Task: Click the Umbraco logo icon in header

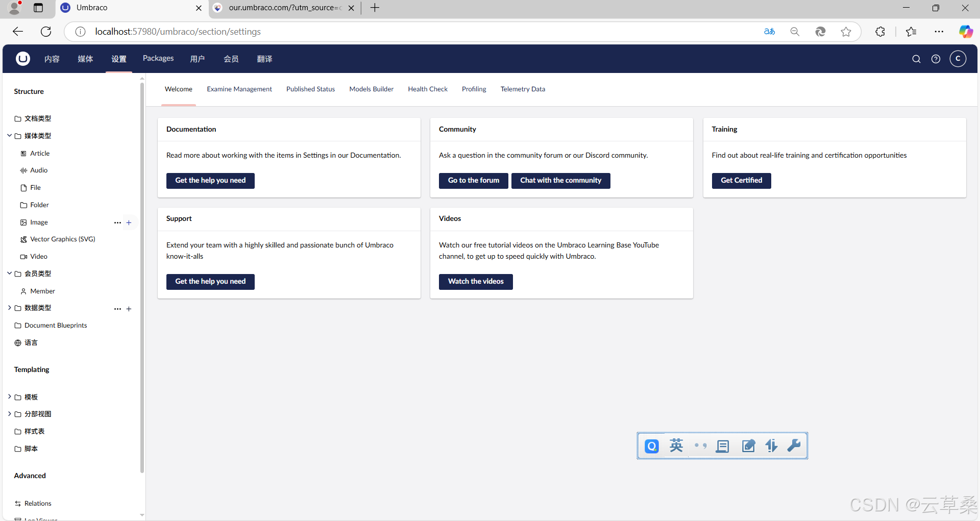Action: pos(22,59)
